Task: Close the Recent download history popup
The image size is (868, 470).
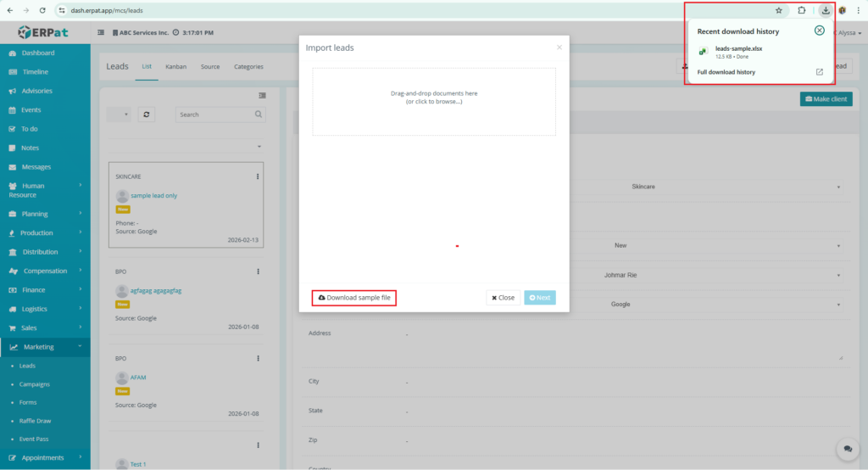Action: [x=819, y=31]
